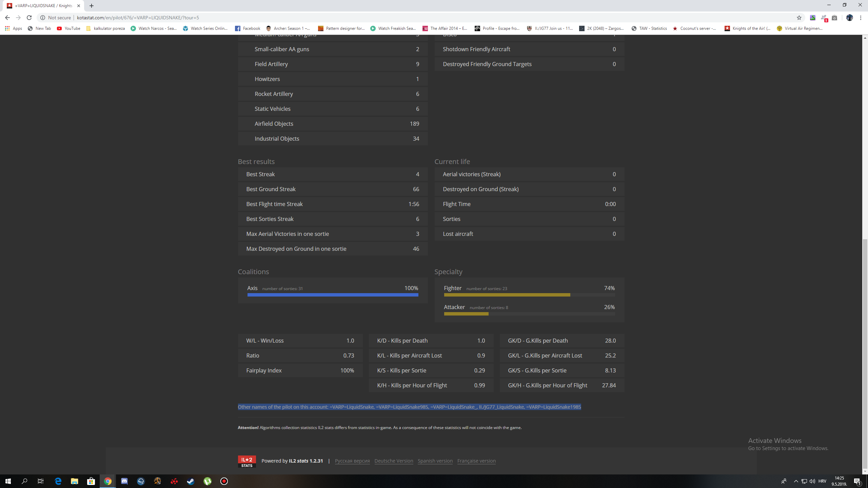Go back using the browser back arrow
This screenshot has height=488, width=868.
[x=7, y=18]
